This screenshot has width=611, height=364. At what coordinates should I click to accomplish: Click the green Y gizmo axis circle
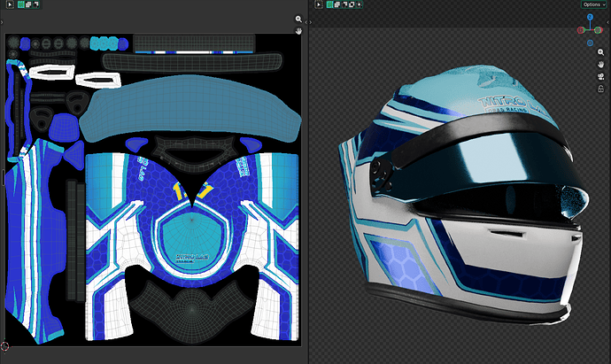(598, 30)
